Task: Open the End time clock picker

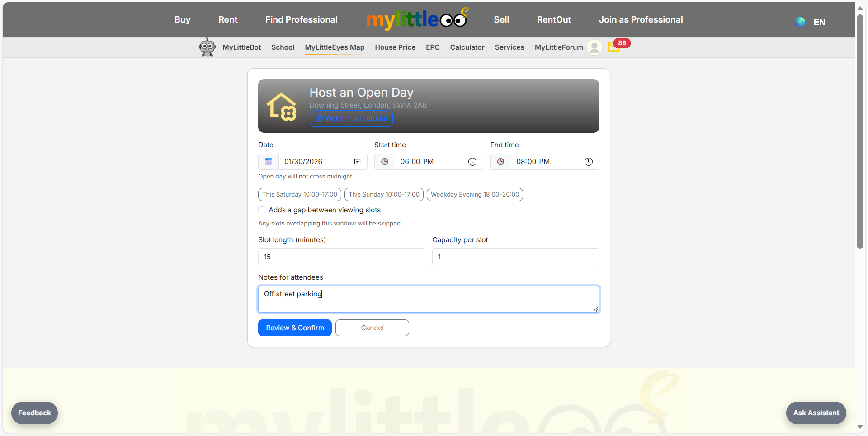Action: (x=588, y=162)
